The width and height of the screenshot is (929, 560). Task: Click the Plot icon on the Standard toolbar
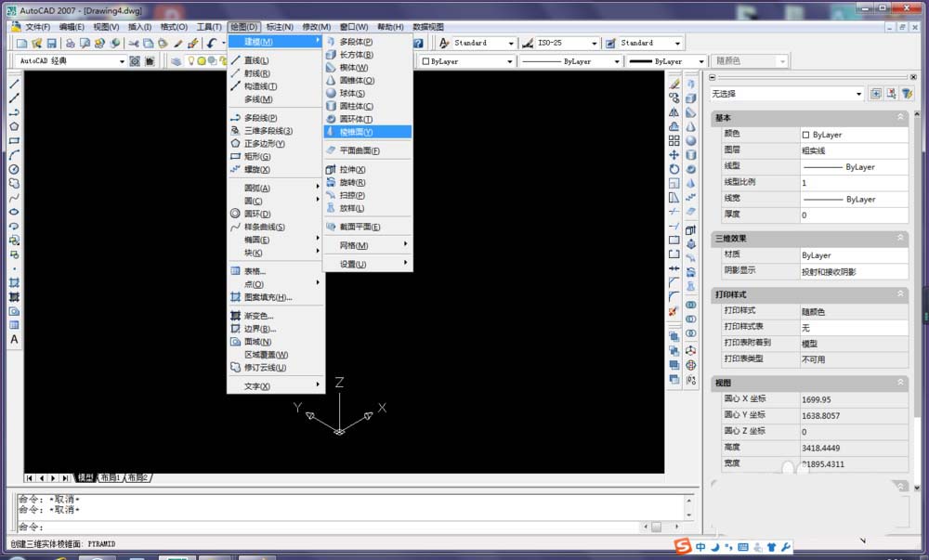click(71, 43)
